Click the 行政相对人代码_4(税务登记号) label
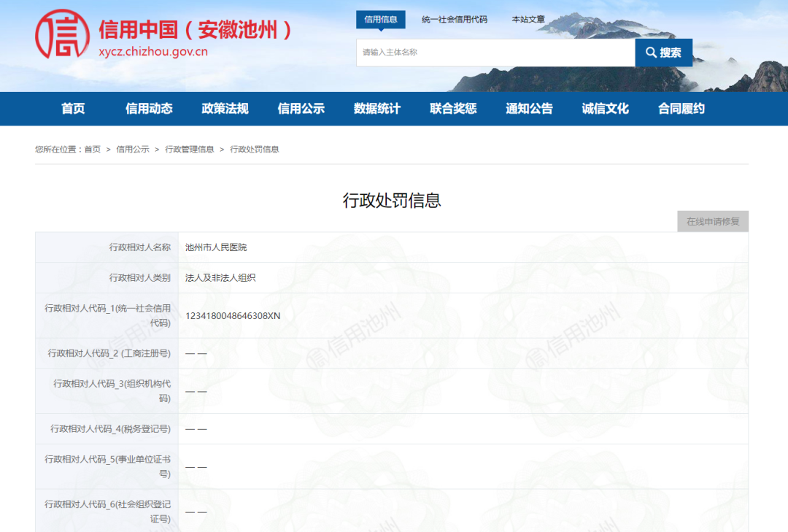 point(110,429)
